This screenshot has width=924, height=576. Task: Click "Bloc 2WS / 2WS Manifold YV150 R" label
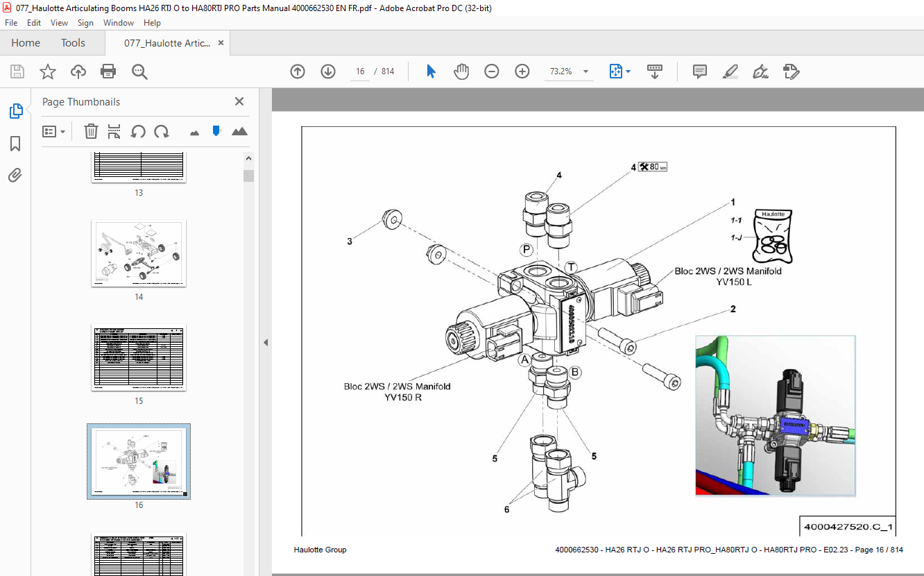tap(397, 391)
